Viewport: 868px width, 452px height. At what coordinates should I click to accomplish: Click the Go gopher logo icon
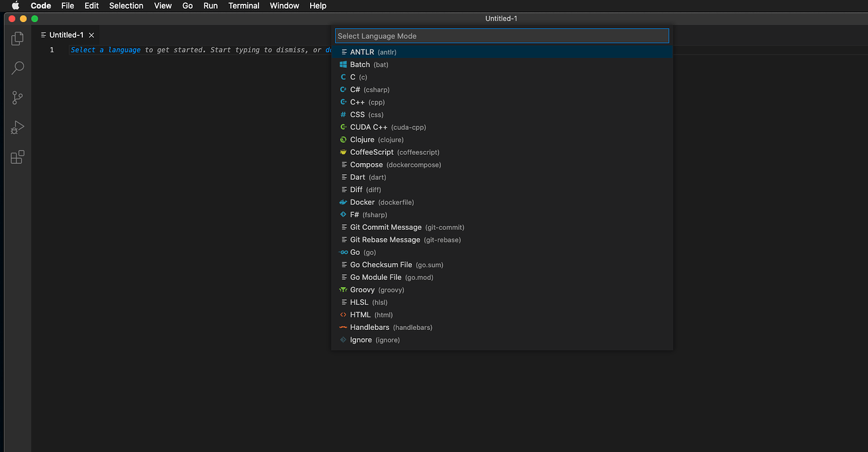click(x=343, y=252)
